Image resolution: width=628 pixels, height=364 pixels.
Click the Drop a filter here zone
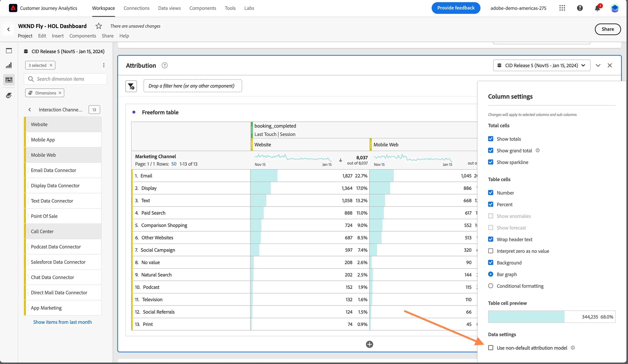pyautogui.click(x=192, y=86)
